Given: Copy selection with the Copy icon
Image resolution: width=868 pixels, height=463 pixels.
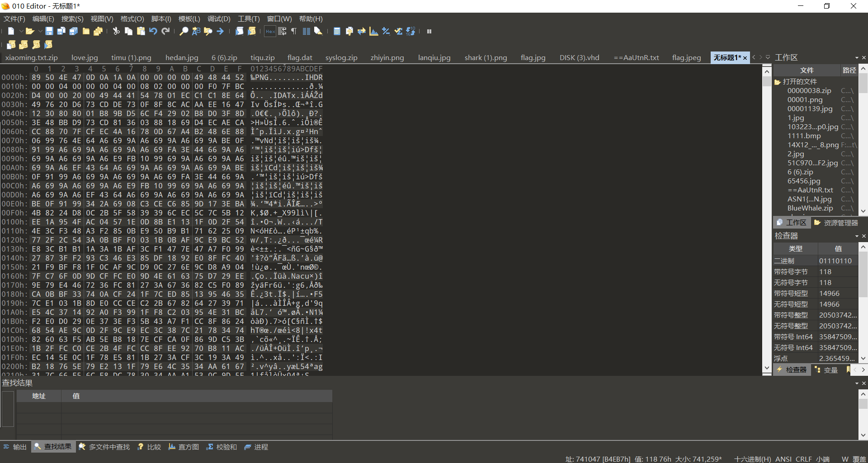Looking at the screenshot, I should 129,31.
